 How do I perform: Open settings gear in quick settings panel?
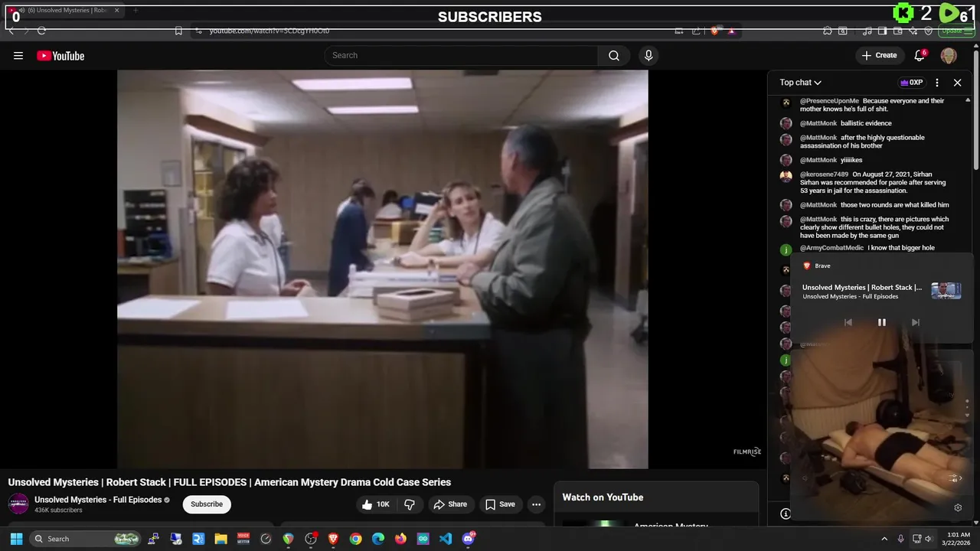click(x=958, y=507)
